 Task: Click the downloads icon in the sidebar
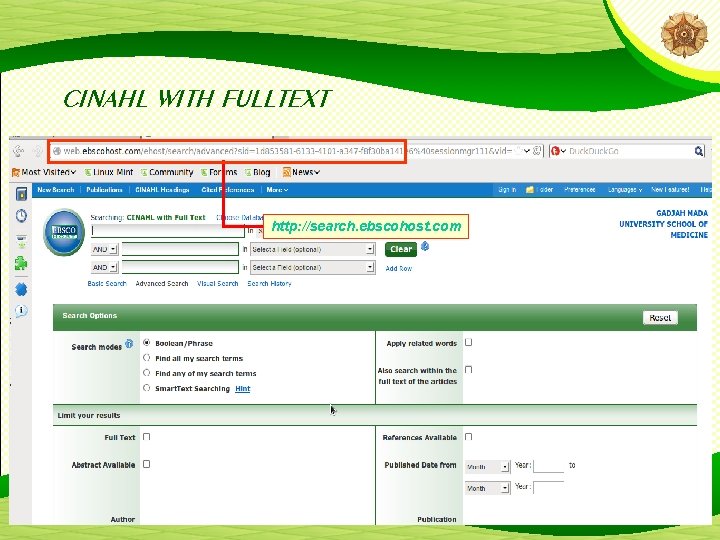(21, 241)
